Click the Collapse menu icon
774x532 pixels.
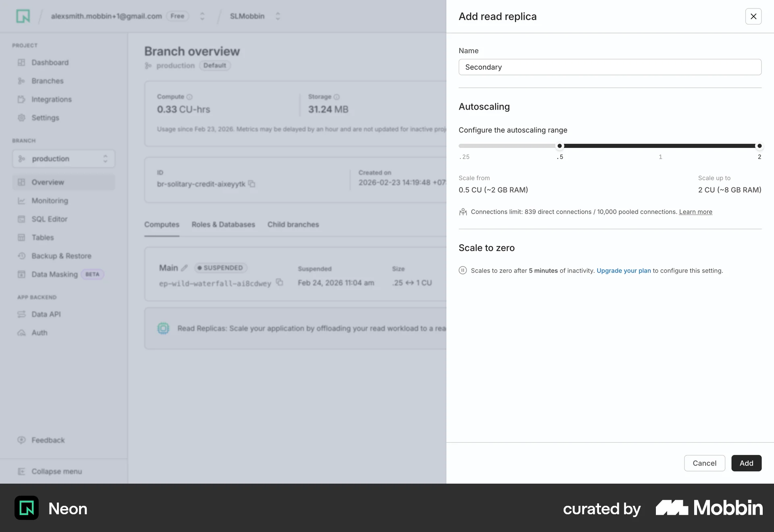pyautogui.click(x=21, y=472)
